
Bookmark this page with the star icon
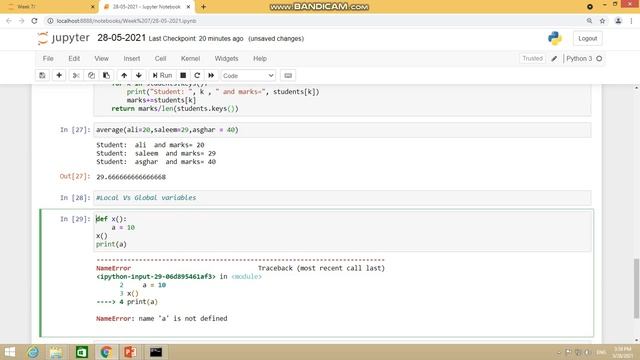click(x=602, y=21)
